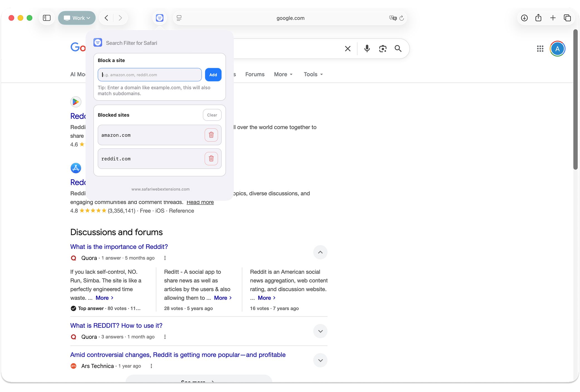The image size is (580, 392).
Task: Click the Search Filter extension toolbar icon
Action: (159, 18)
